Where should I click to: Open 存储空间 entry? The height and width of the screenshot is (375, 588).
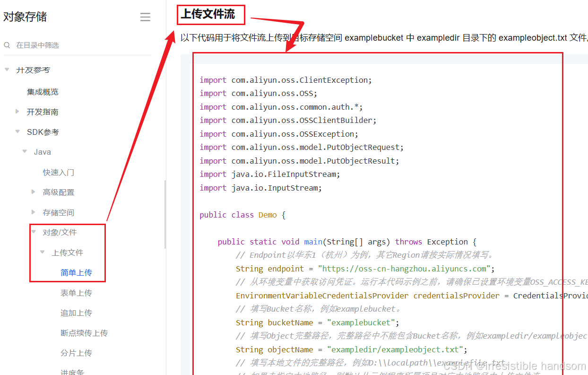(59, 212)
